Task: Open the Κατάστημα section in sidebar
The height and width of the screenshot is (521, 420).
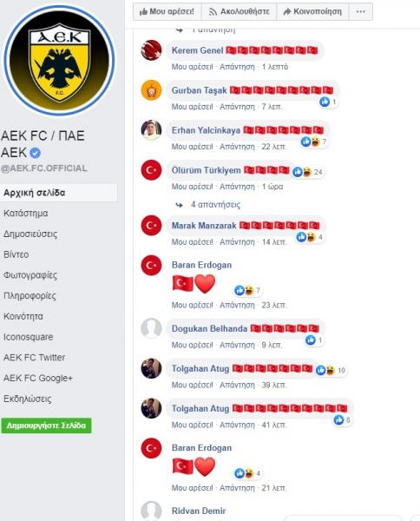Action: 25,214
